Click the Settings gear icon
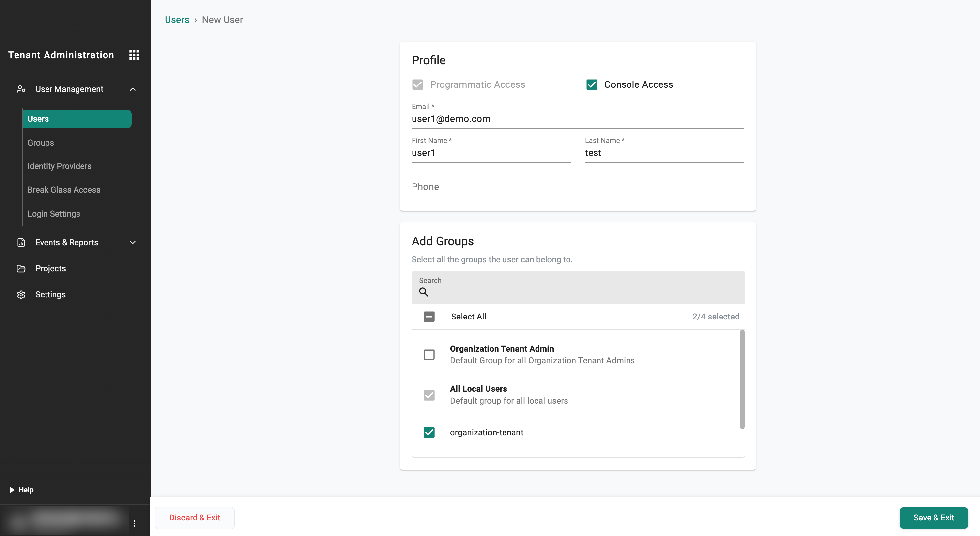This screenshot has height=536, width=980. pyautogui.click(x=21, y=295)
